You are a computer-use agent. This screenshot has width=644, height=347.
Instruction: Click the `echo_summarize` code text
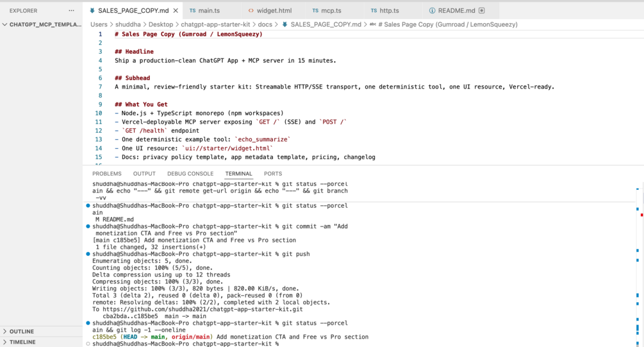pyautogui.click(x=263, y=139)
